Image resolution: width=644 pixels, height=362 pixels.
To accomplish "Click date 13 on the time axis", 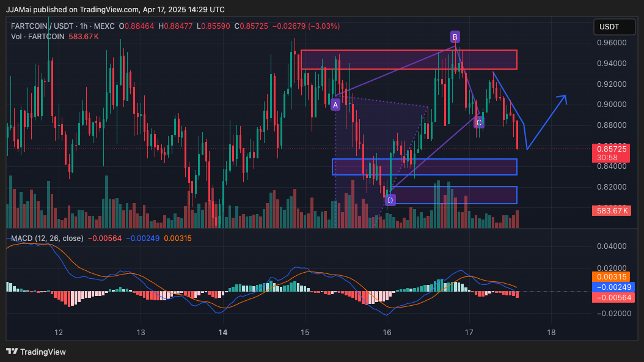I will click(x=141, y=333).
